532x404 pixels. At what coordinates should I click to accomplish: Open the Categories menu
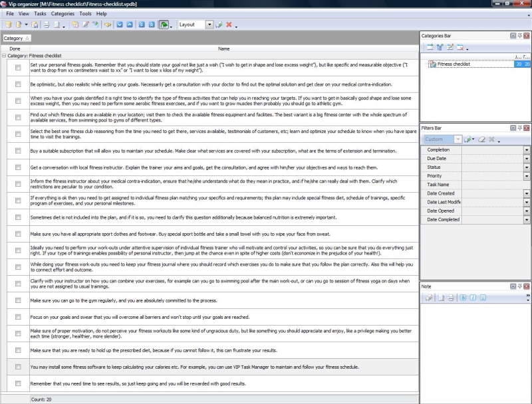pyautogui.click(x=63, y=13)
